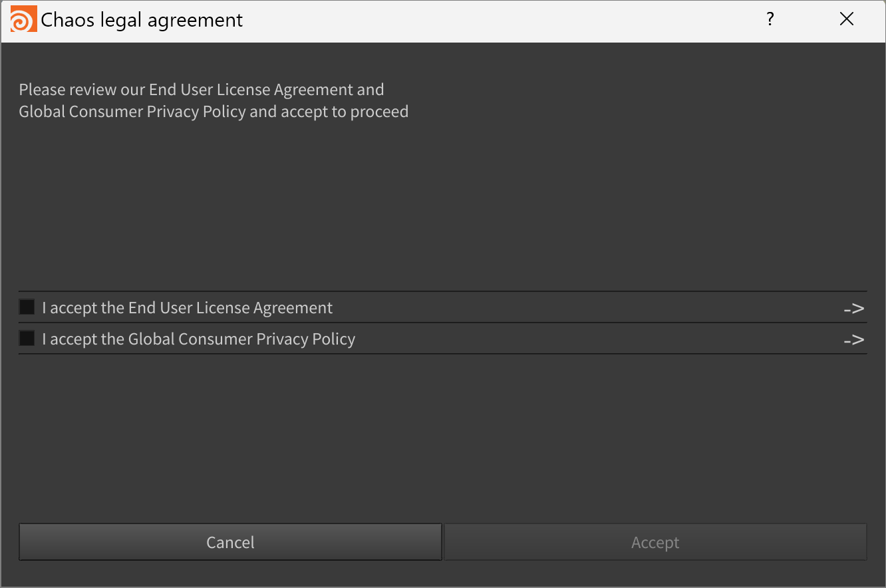This screenshot has height=588, width=886.
Task: Click the Cancel button
Action: 230,542
